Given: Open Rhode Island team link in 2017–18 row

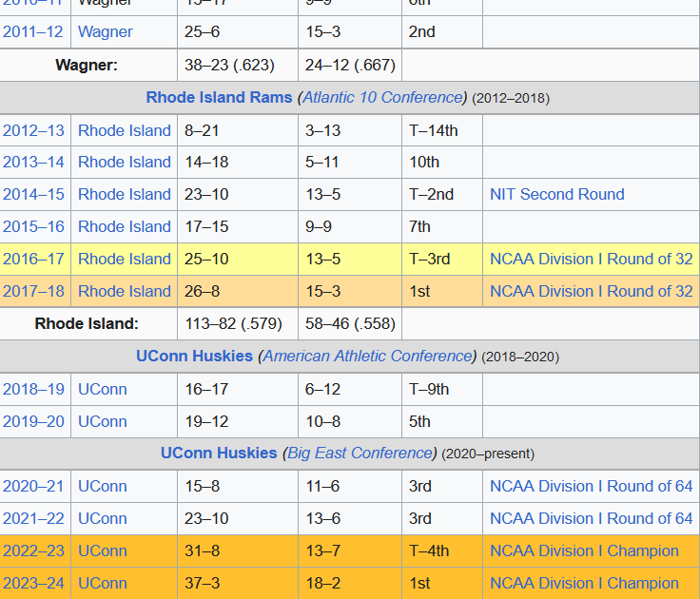Looking at the screenshot, I should point(124,291).
